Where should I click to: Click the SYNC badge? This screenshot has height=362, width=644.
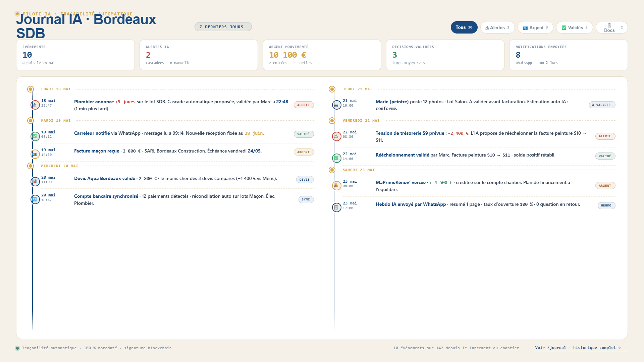click(x=306, y=199)
